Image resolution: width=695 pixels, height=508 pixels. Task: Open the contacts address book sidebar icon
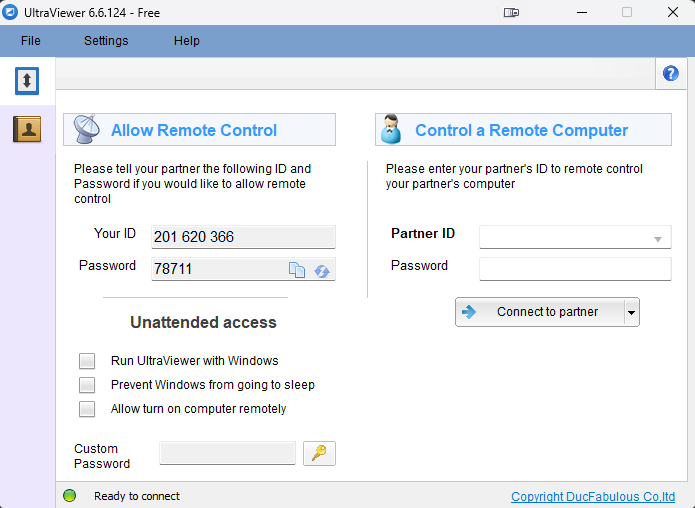(x=27, y=128)
